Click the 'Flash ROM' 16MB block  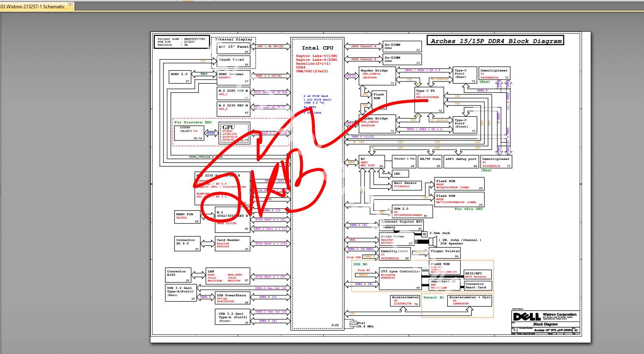[459, 199]
